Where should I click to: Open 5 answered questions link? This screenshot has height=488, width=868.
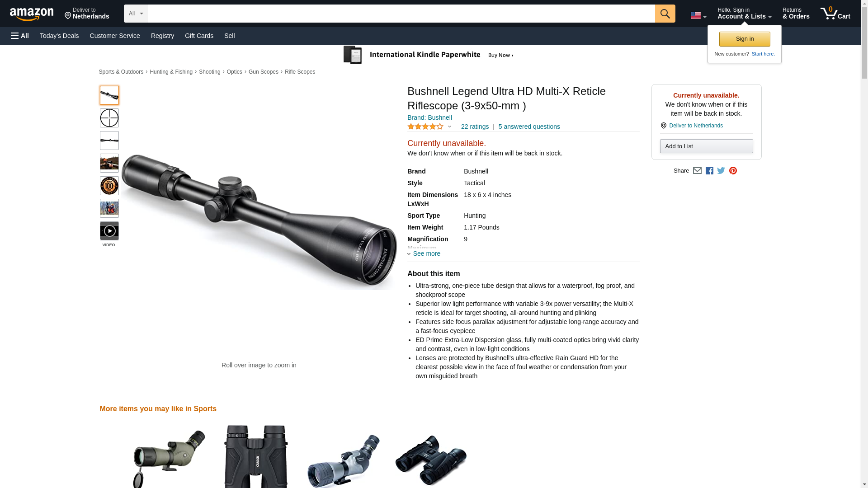coord(529,127)
